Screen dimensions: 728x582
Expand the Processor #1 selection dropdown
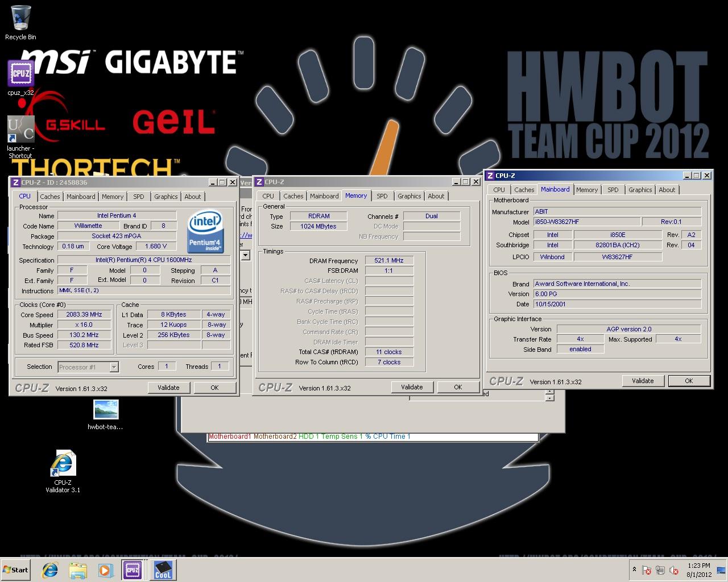coord(114,367)
